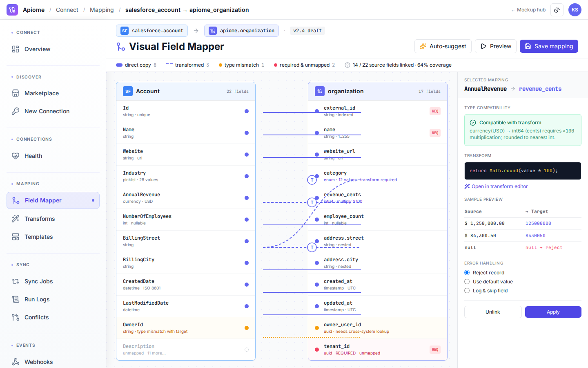Click the Website field connector dot
The height and width of the screenshot is (368, 588).
[247, 155]
